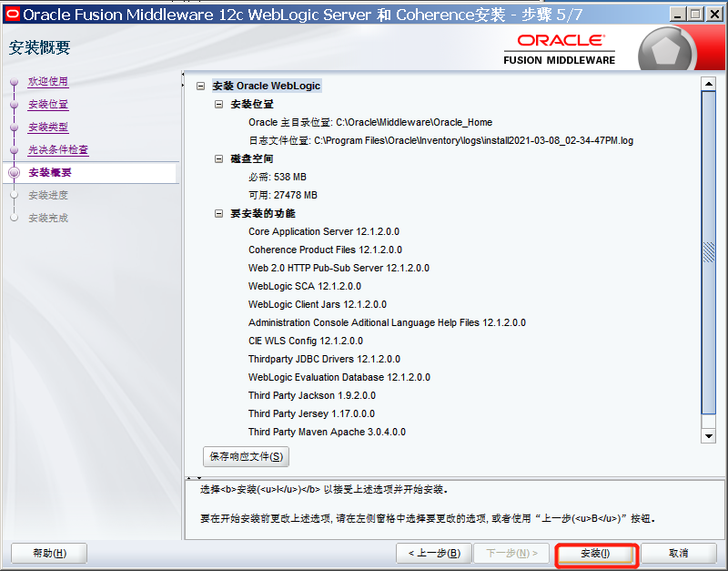Select Web 2.0 HTTP Pub-Sub Server row
Screen dimensions: 728x571
point(339,268)
